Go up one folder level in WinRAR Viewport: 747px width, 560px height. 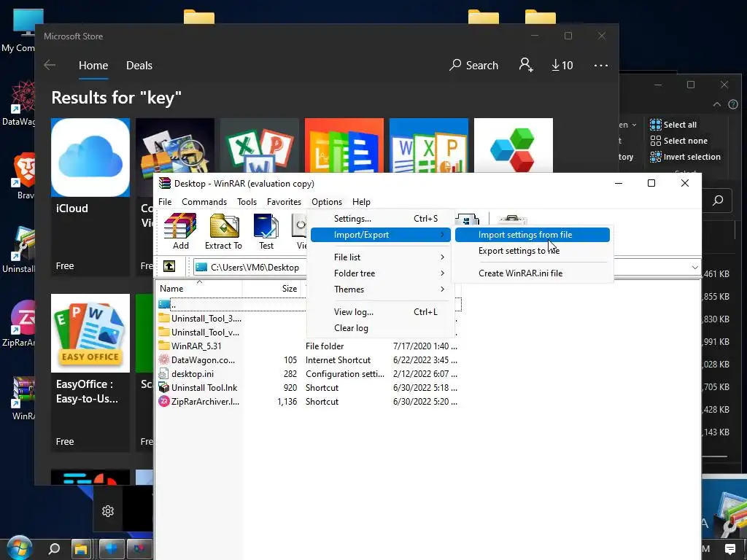169,267
